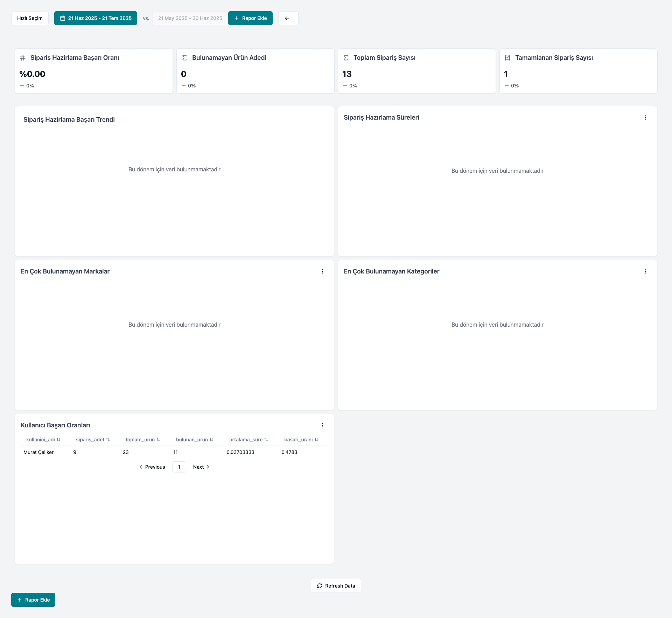Viewport: 672px width, 618px height.
Task: Open Sipariş Hazırlama Süreleri three-dot menu
Action: coord(645,118)
